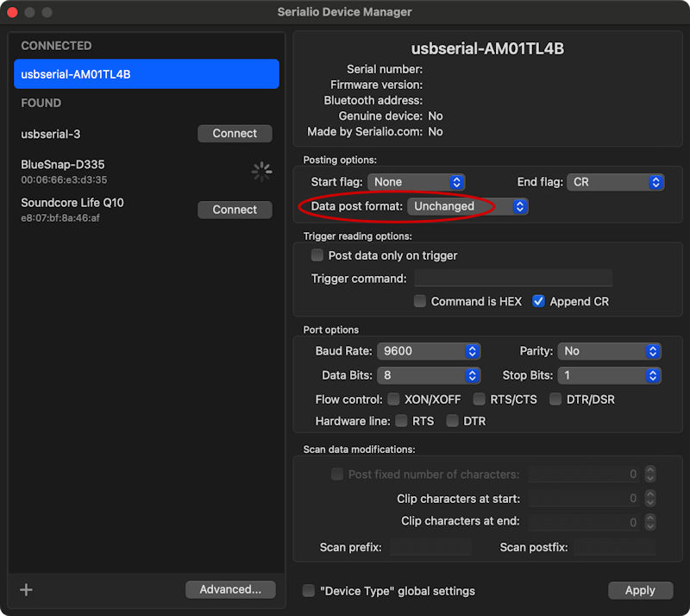Viewport: 690px width, 616px height.
Task: Click Clip characters at start field
Action: pos(585,498)
